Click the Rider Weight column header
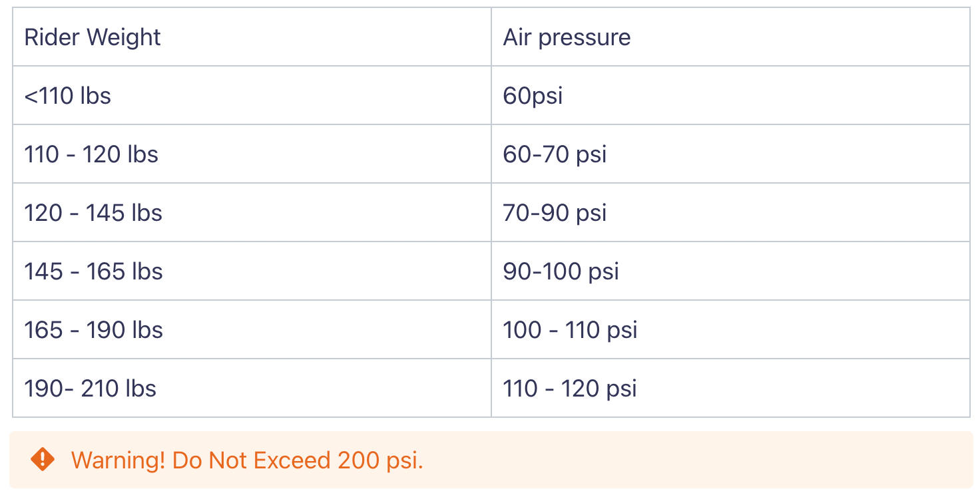980x499 pixels. pos(93,37)
